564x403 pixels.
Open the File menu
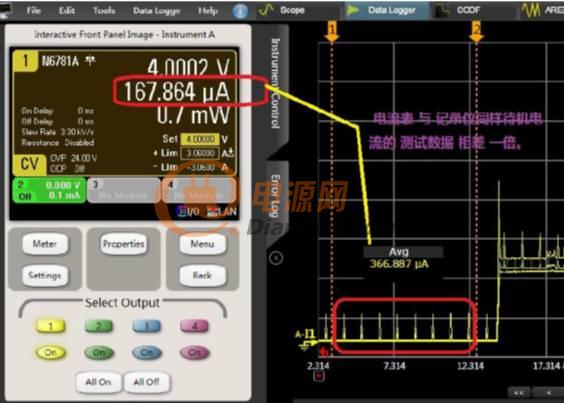click(33, 10)
